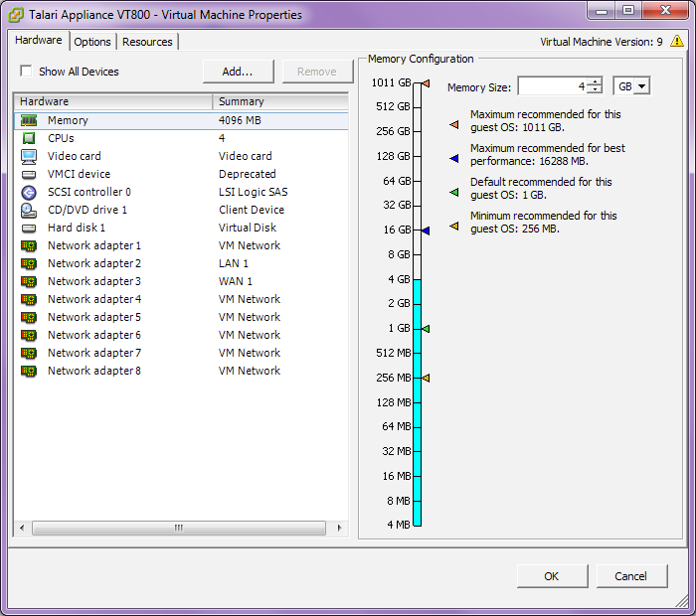Switch to the Hardware tab

(39, 40)
